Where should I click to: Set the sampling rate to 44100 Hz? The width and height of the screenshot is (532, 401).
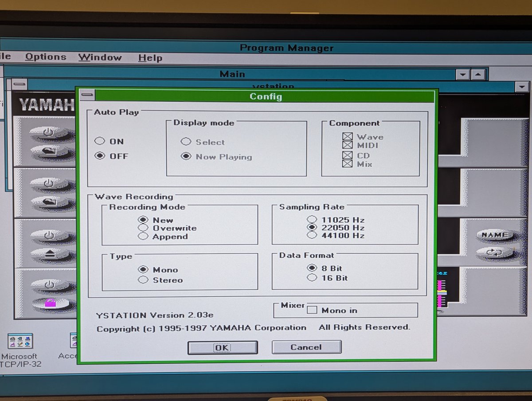pyautogui.click(x=336, y=236)
